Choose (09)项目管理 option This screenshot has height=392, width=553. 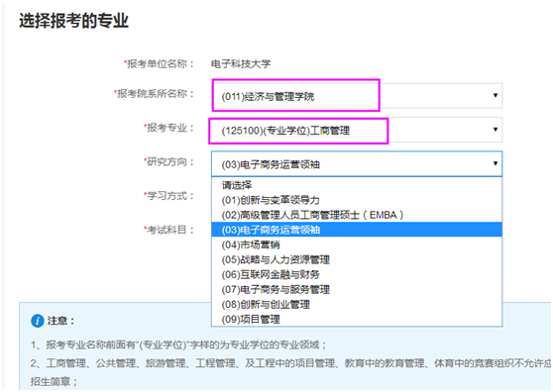(357, 319)
